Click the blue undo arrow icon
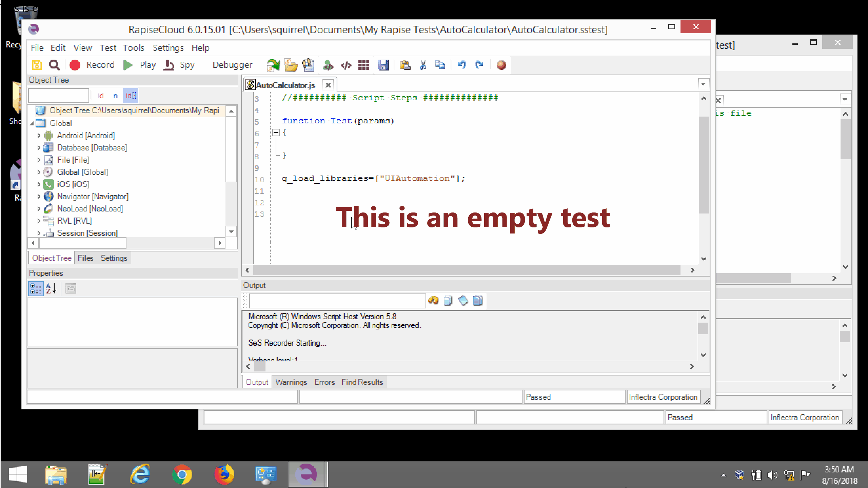 462,65
